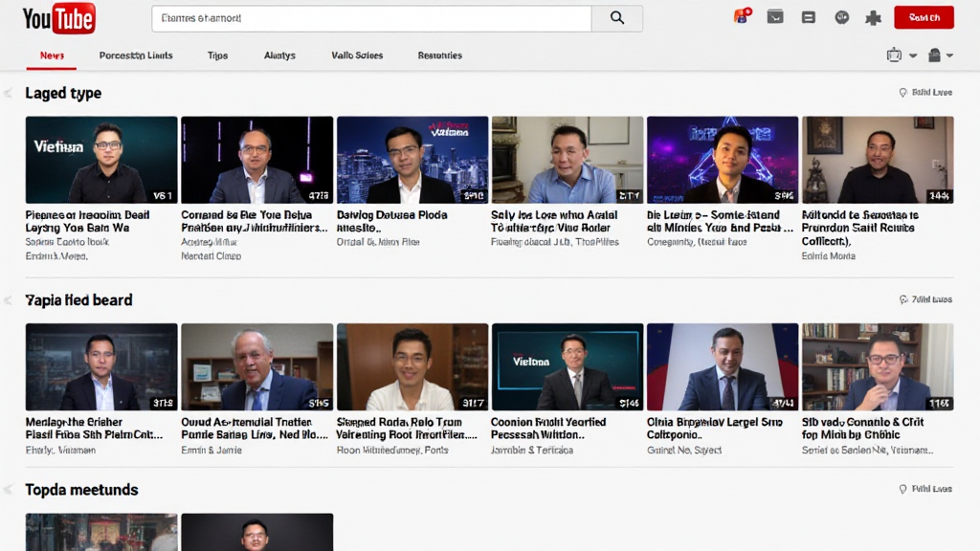Viewport: 980px width, 551px height.
Task: Click the video library icon in the header
Action: (809, 16)
